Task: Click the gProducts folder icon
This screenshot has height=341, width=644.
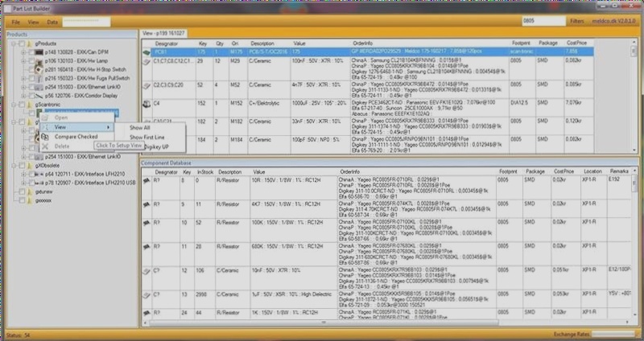Action: 31,43
